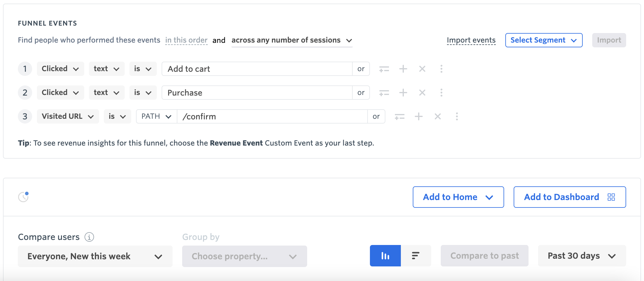Image resolution: width=644 pixels, height=281 pixels.
Task: Click 'or' next to the Purchase field
Action: pos(361,93)
